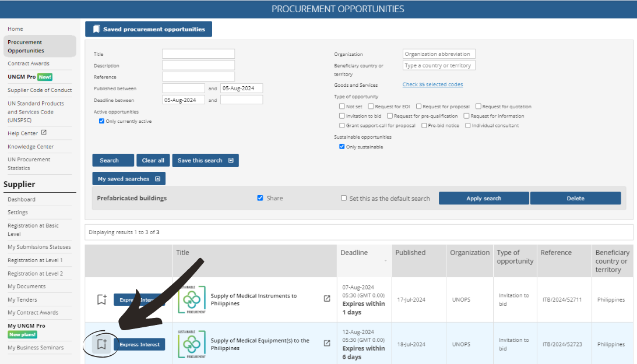The height and width of the screenshot is (364, 637).
Task: Collapse My saved searches panel
Action: pyautogui.click(x=129, y=179)
